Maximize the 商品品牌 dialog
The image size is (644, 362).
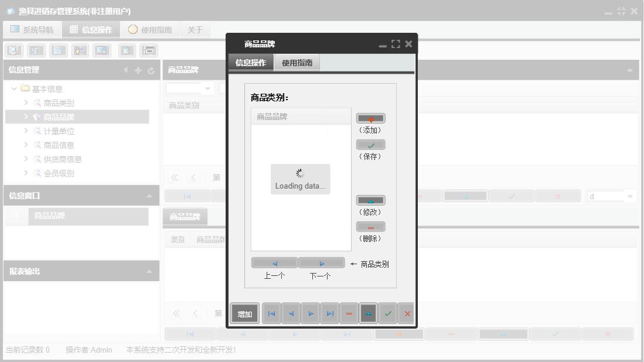tap(396, 44)
